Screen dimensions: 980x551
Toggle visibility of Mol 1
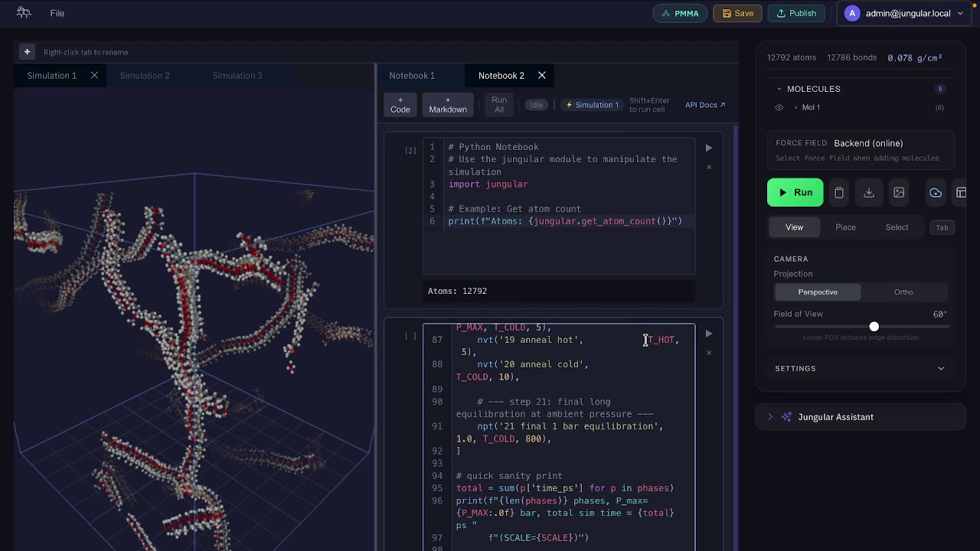[779, 108]
